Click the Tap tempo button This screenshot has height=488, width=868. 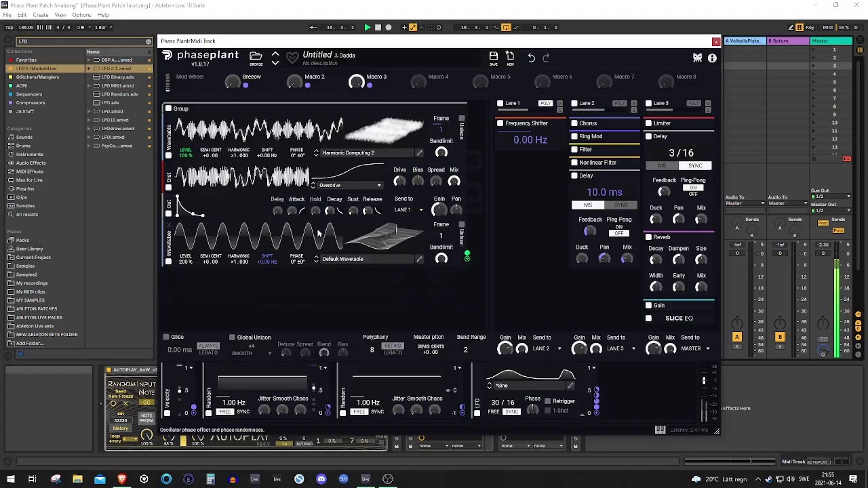(x=9, y=27)
